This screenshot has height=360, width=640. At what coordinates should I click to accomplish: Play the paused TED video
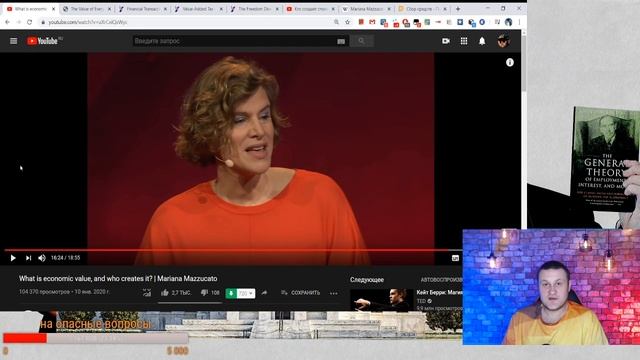point(13,258)
